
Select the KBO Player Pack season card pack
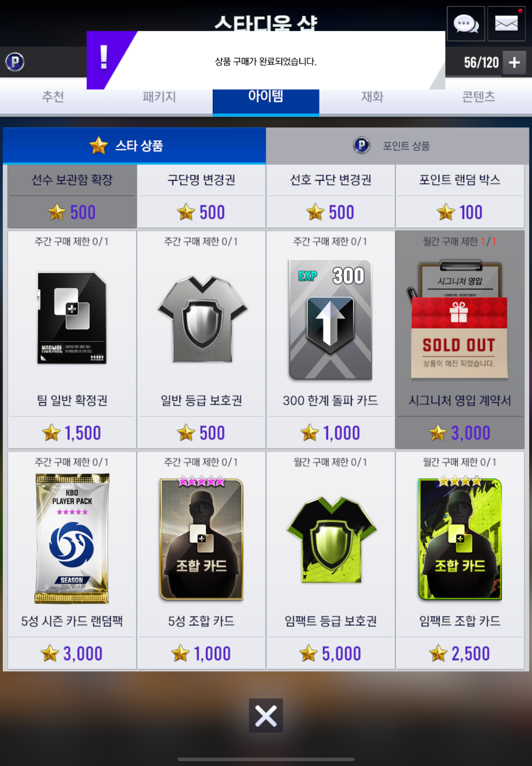72,538
